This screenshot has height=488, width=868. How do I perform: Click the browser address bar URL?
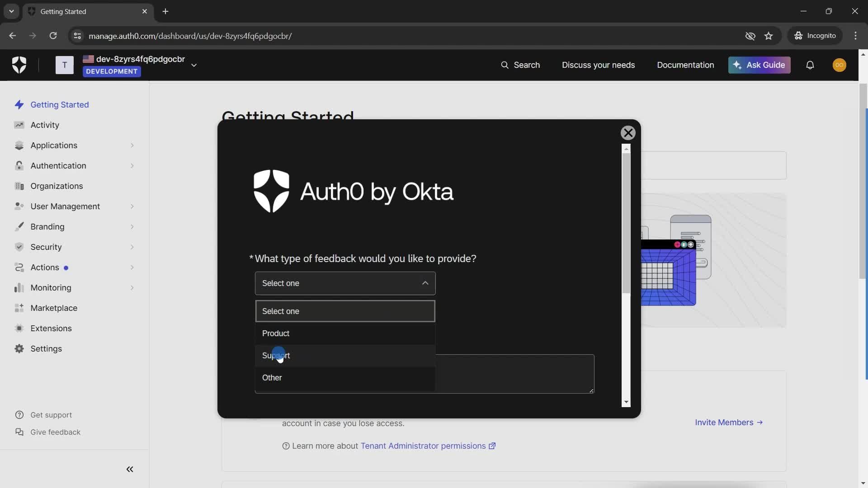190,36
